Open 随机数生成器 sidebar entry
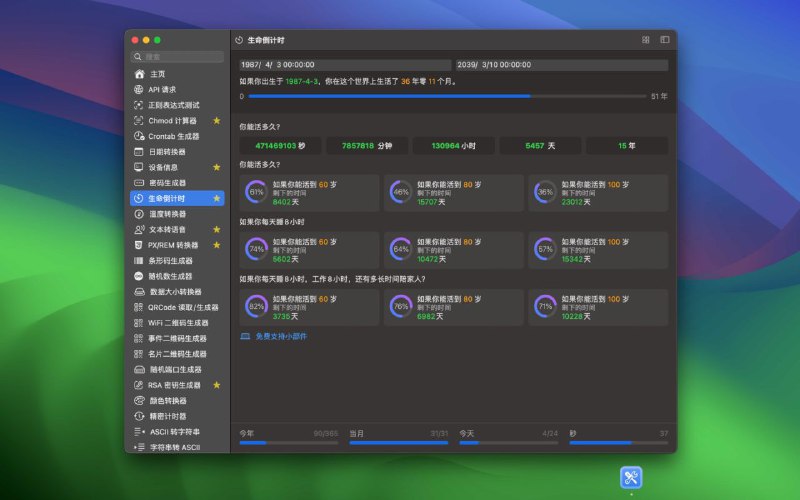Viewport: 800px width, 500px height. tap(177, 276)
